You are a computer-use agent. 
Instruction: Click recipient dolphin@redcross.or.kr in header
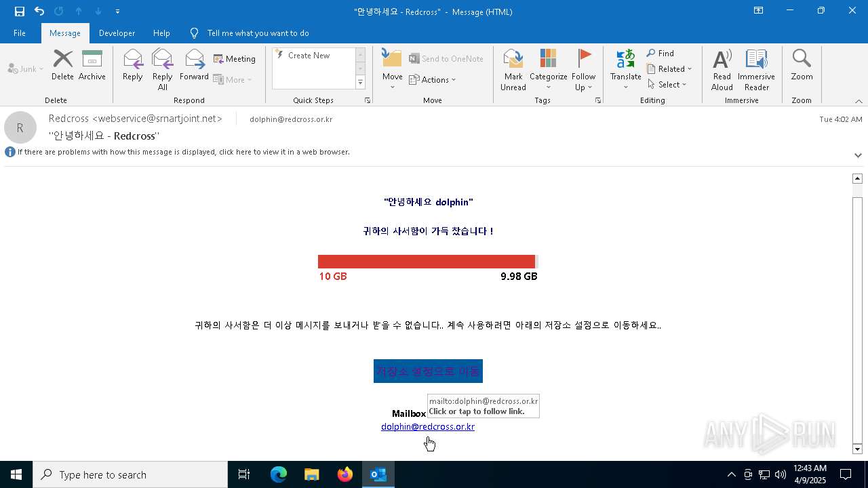pos(291,119)
